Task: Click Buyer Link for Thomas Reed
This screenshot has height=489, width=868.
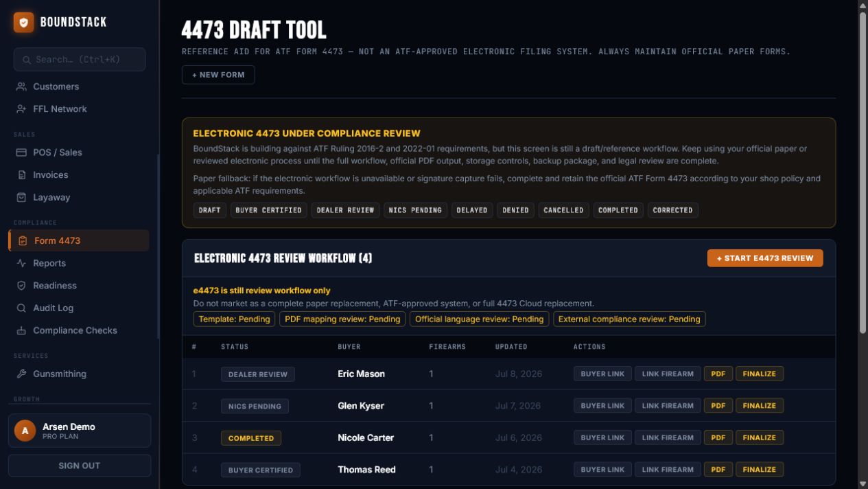Action: pyautogui.click(x=602, y=470)
